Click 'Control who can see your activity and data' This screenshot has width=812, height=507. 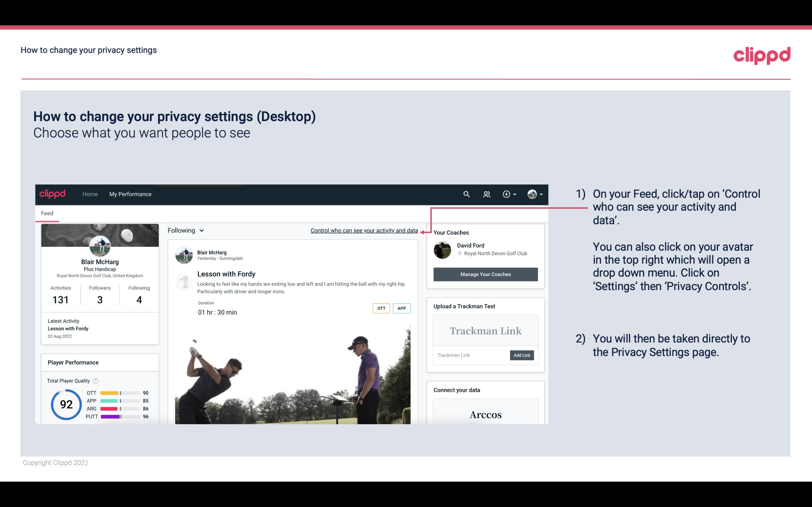coord(364,230)
